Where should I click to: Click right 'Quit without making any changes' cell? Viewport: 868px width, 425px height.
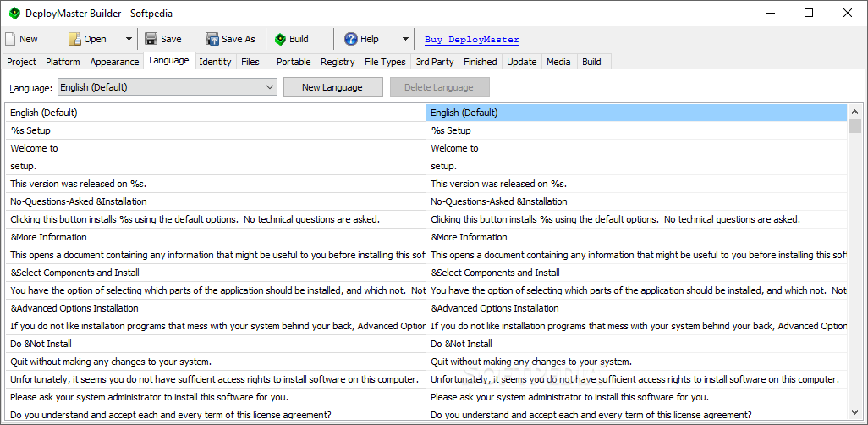[636, 362]
